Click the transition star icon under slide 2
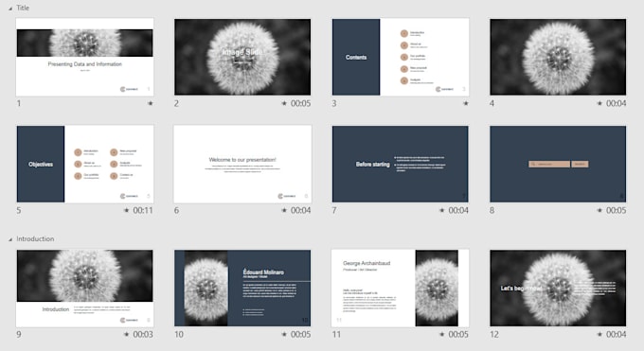Image resolution: width=644 pixels, height=351 pixels. click(284, 103)
